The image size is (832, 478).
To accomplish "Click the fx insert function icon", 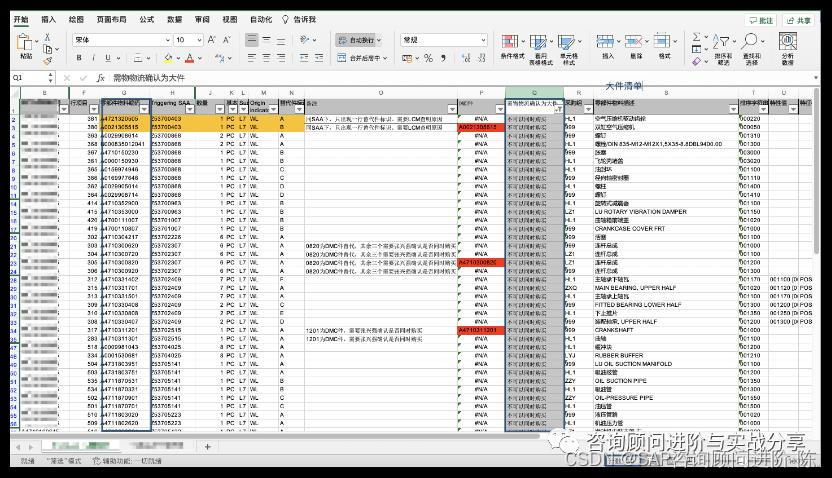I will click(x=100, y=78).
